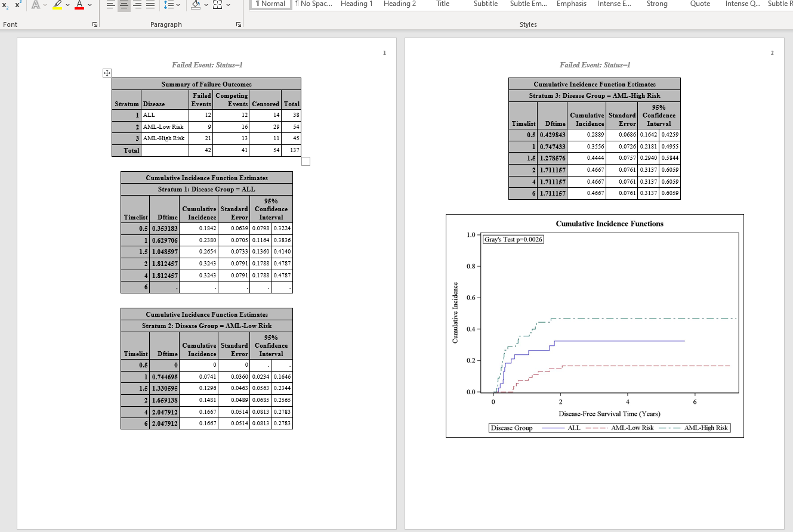Apply the Quote style
Image resolution: width=793 pixels, height=532 pixels.
pos(699,4)
